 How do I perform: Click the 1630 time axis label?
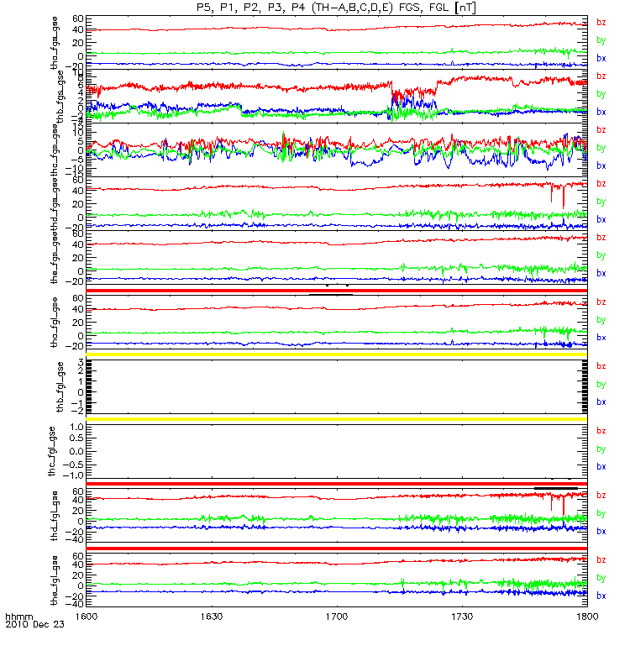coord(212,617)
